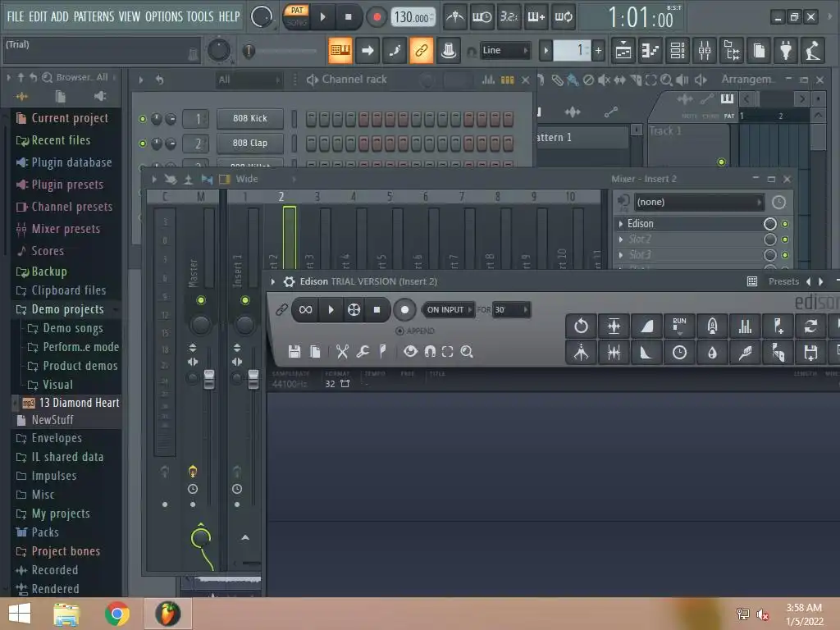840x630 pixels.
Task: Open the FILE menu
Action: (x=16, y=16)
